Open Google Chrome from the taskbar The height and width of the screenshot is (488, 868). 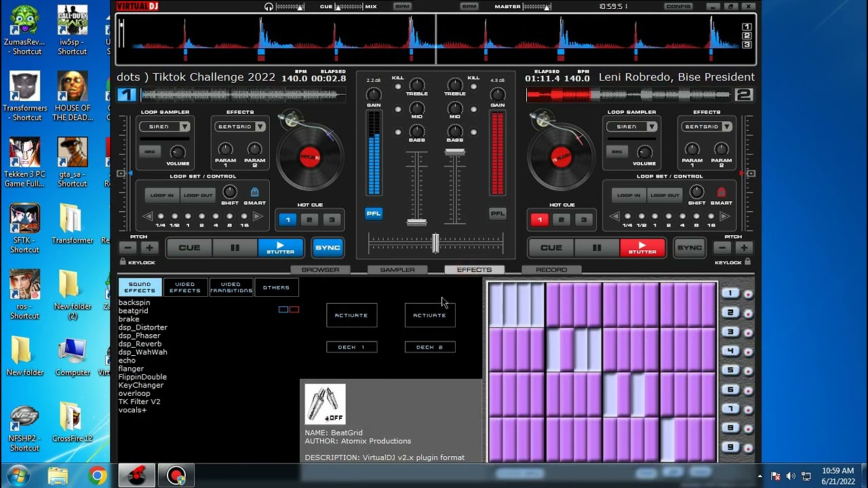[x=98, y=476]
